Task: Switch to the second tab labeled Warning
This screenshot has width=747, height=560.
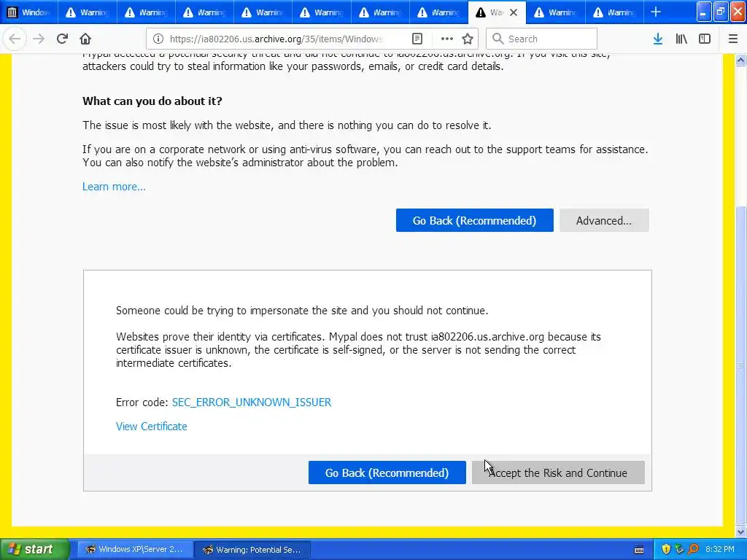Action: [x=88, y=12]
